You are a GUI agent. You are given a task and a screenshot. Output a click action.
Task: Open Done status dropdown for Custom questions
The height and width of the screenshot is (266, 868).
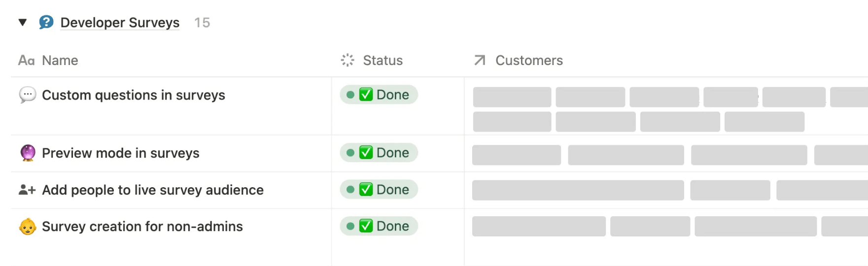(x=379, y=95)
